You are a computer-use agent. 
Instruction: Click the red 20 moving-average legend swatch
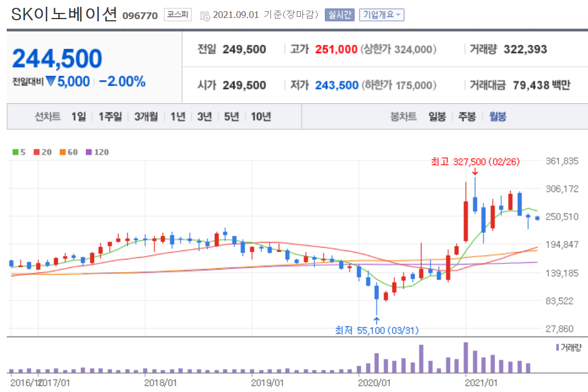coord(36,152)
